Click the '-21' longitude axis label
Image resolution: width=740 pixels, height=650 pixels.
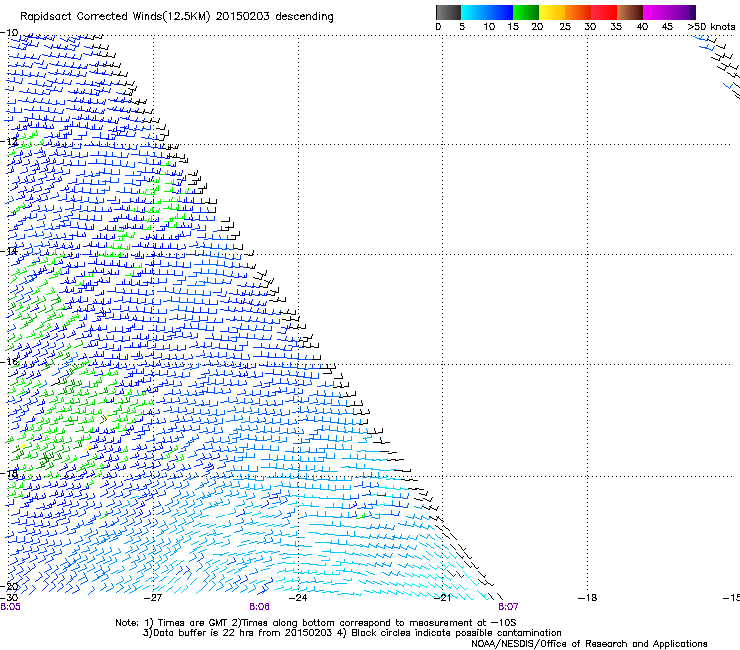point(443,598)
